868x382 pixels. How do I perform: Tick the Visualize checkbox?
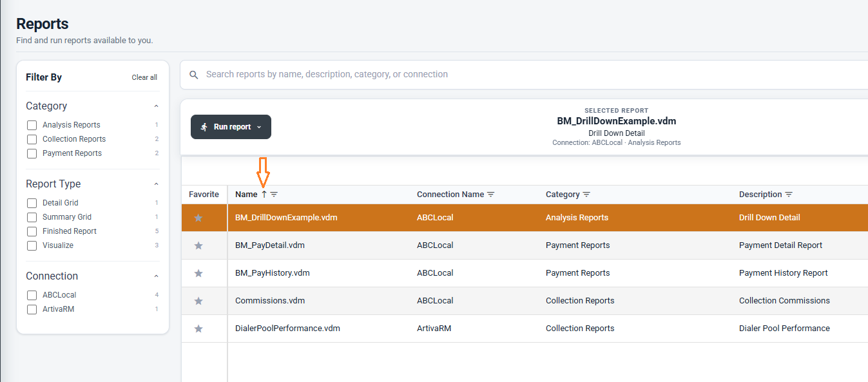(32, 245)
